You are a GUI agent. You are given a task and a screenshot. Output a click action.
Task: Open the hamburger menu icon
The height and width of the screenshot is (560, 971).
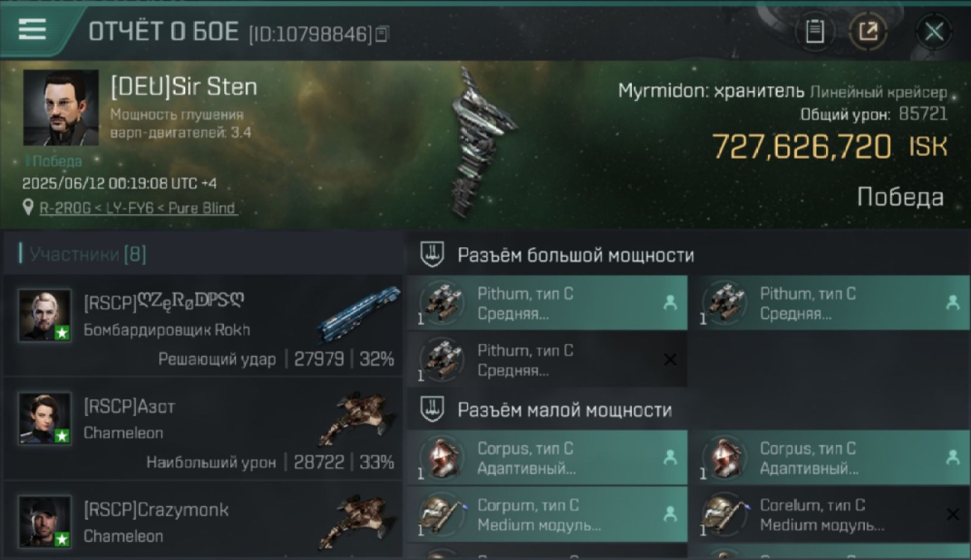(x=32, y=30)
